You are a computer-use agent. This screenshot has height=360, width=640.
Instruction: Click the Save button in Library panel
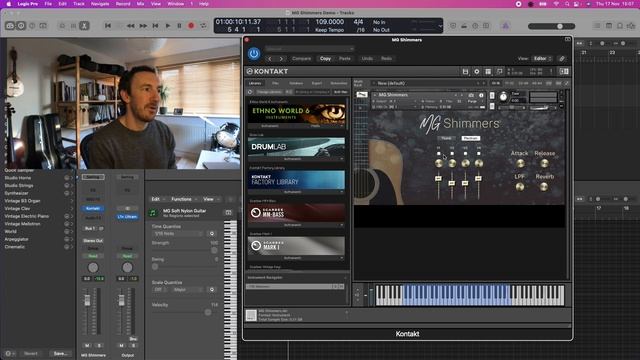[60, 353]
